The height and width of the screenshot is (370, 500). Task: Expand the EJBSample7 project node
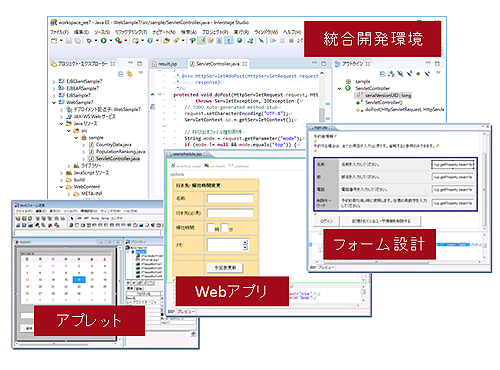tap(54, 95)
